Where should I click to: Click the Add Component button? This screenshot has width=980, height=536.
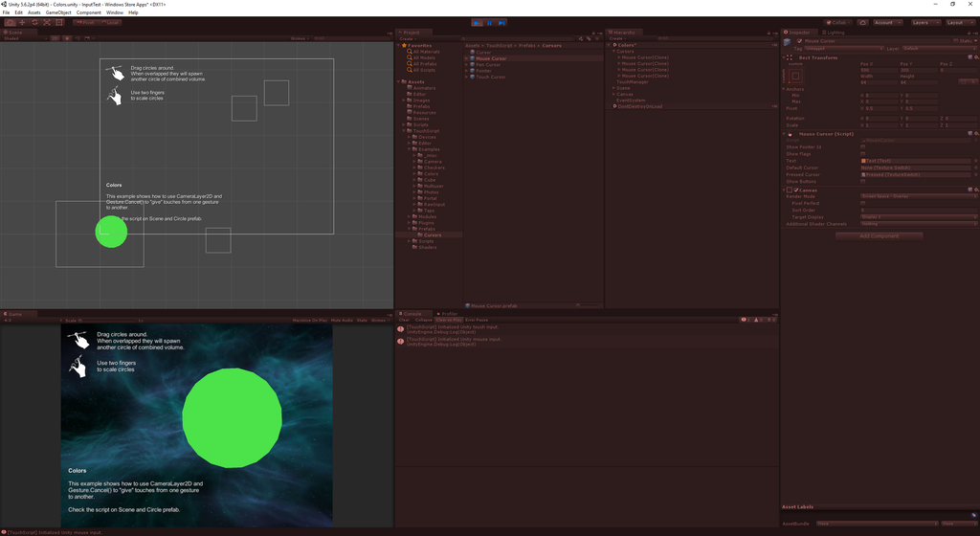coord(879,235)
